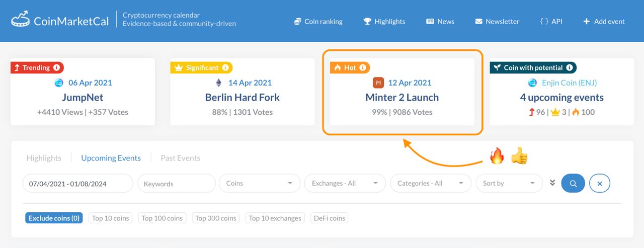
Task: Click the info icon on Hot badge
Action: pos(363,67)
